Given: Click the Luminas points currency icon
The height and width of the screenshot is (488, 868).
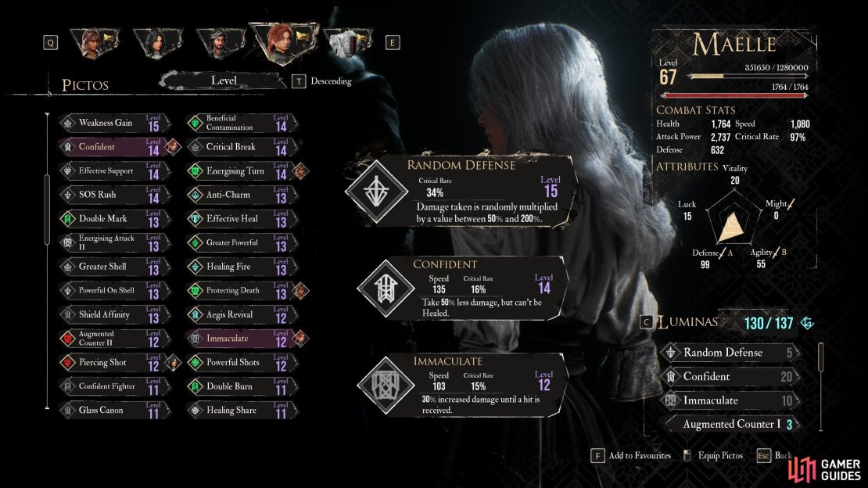Looking at the screenshot, I should click(x=807, y=323).
